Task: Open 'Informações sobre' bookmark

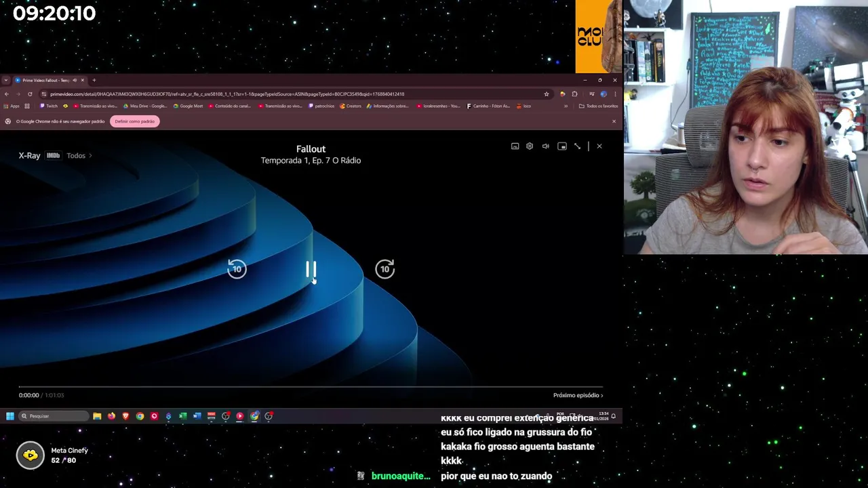Action: pos(388,106)
